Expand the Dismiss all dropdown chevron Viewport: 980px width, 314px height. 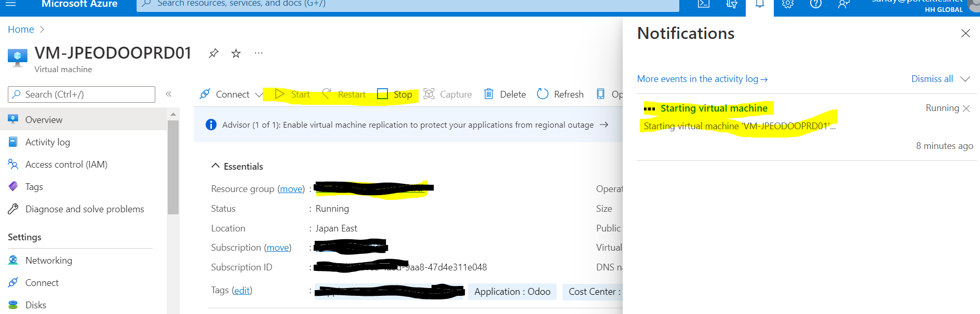965,79
